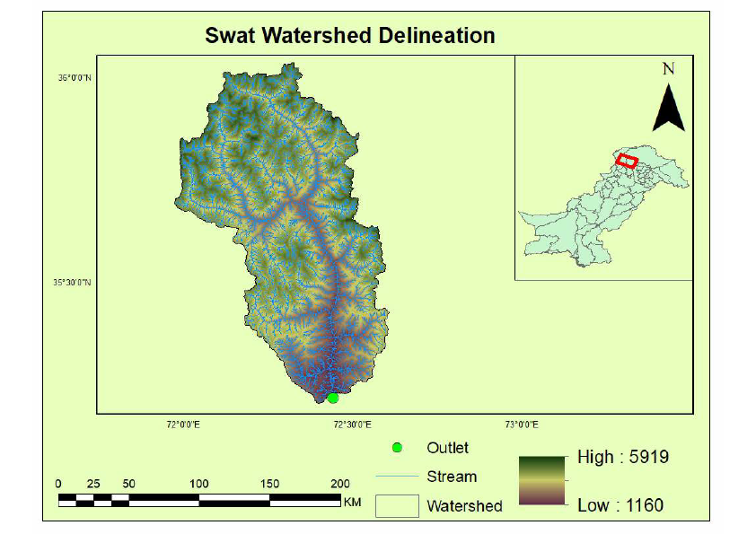Expand the elevation legend showing High 5919
The height and width of the screenshot is (534, 756).
click(623, 457)
